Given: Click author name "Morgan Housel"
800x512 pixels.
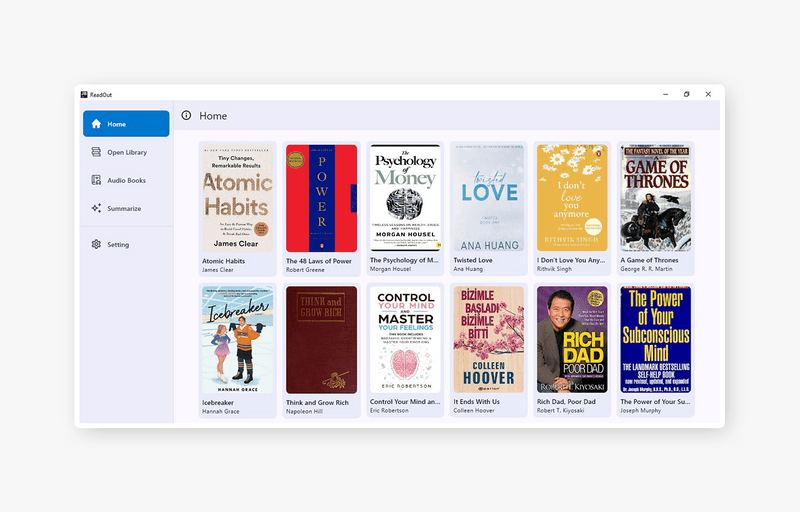Looking at the screenshot, I should click(x=390, y=269).
